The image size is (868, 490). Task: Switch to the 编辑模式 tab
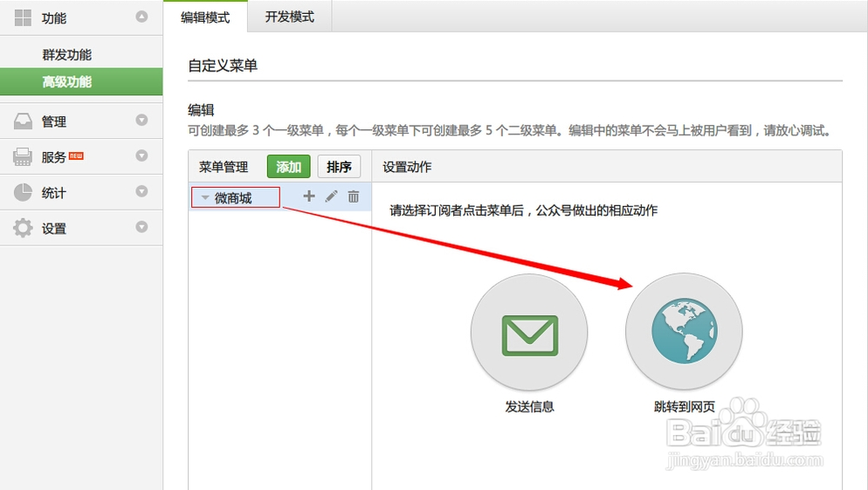[205, 17]
